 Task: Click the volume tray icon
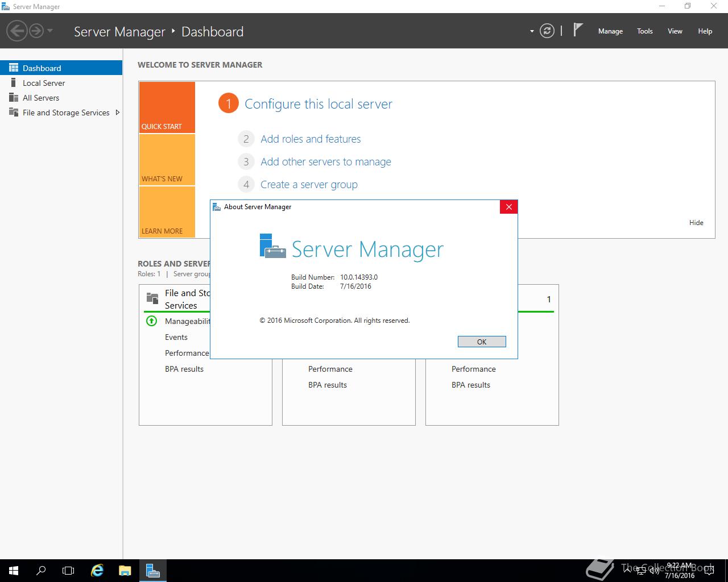(x=654, y=570)
